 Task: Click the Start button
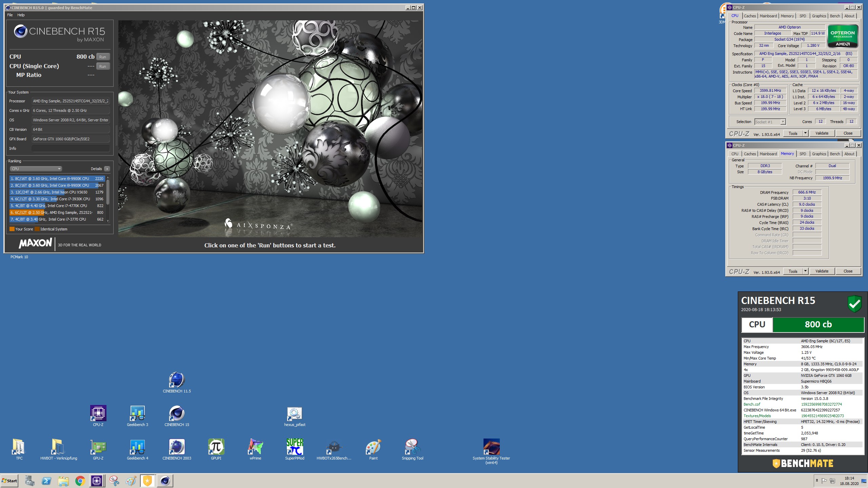(9, 481)
